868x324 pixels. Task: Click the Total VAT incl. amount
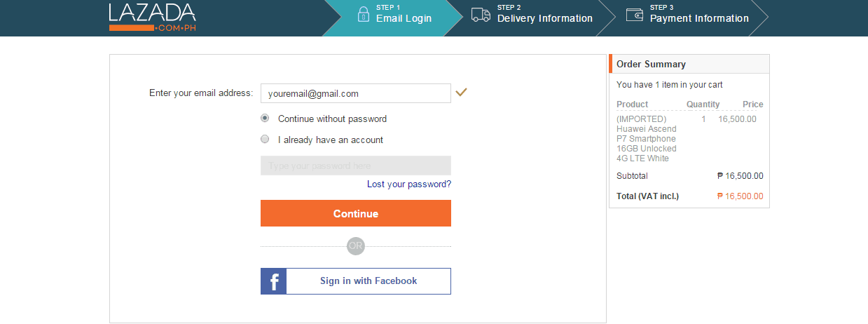point(740,196)
